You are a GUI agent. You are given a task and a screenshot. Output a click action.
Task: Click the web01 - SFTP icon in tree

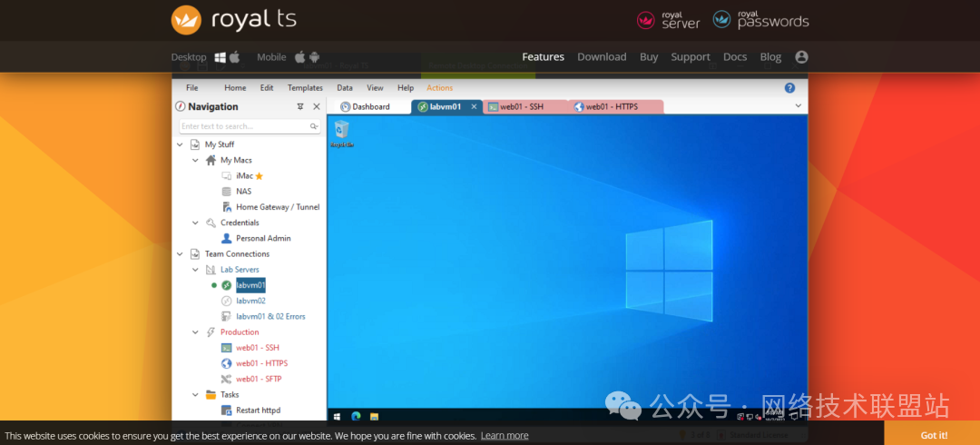click(x=226, y=380)
